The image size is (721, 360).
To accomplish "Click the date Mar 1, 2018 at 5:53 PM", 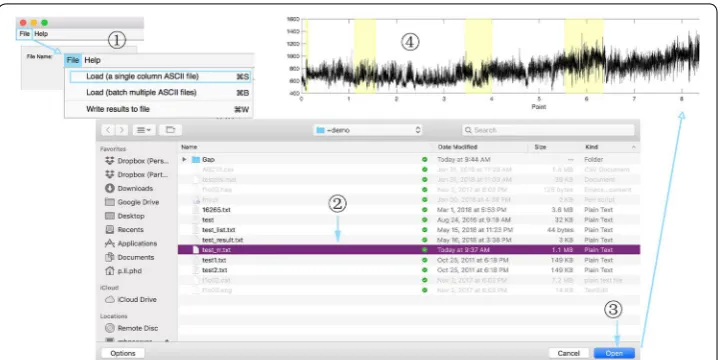I will [472, 210].
